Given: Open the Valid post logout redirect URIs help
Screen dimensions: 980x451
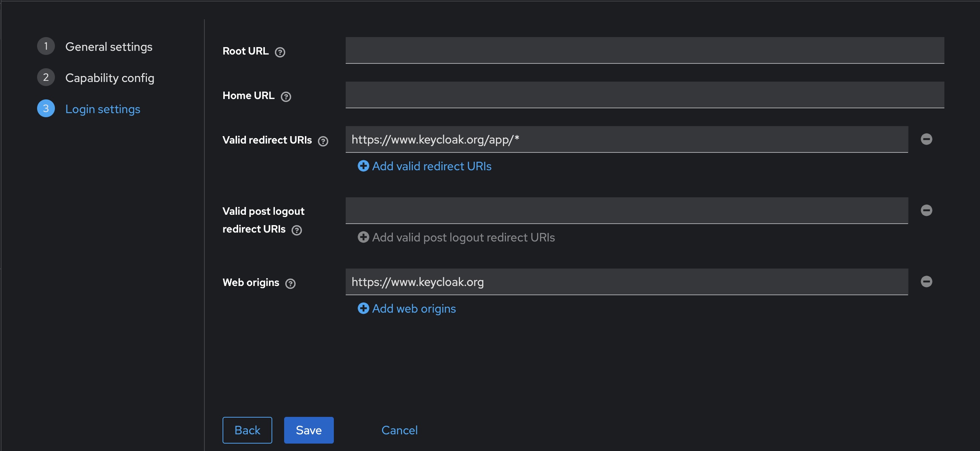Looking at the screenshot, I should 297,230.
